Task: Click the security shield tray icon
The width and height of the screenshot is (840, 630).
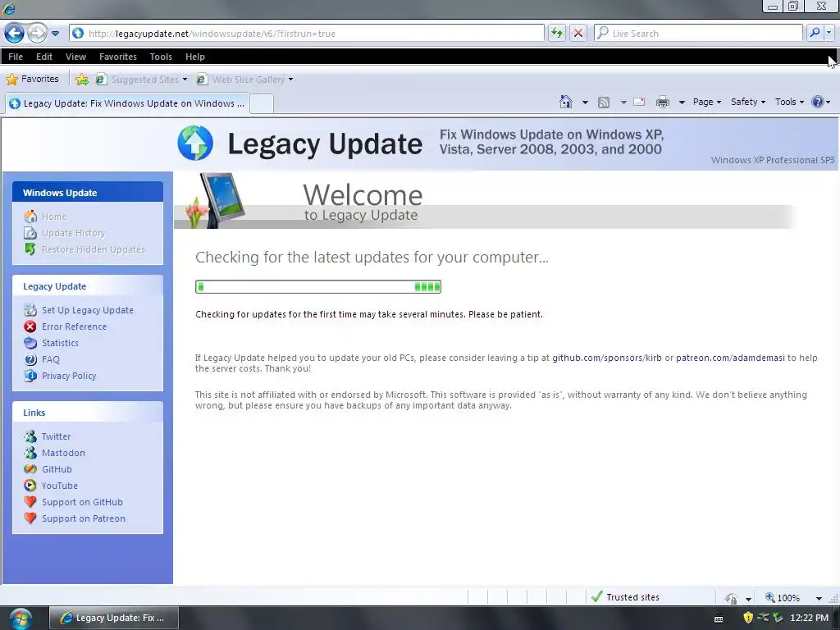Action: pyautogui.click(x=748, y=618)
